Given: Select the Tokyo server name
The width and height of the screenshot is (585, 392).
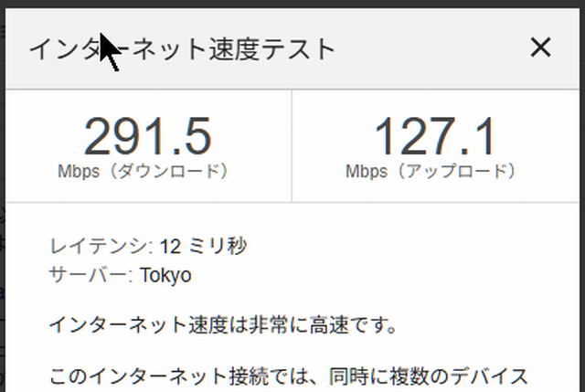Looking at the screenshot, I should coord(165,275).
